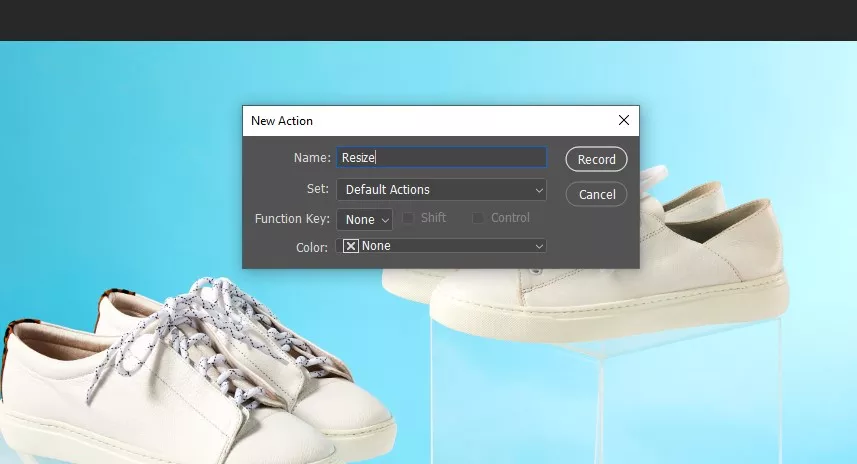Click the New Action title text
This screenshot has width=857, height=464.
pyautogui.click(x=282, y=121)
